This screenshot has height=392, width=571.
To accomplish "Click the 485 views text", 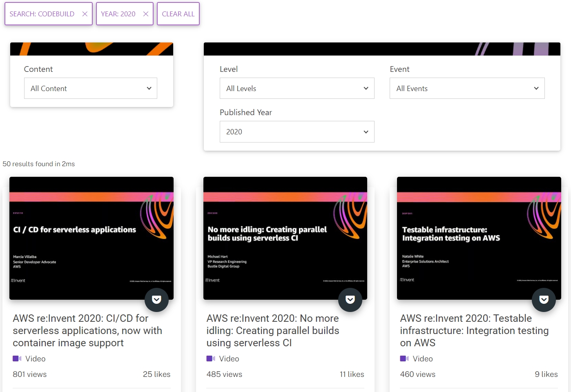I will [x=224, y=374].
